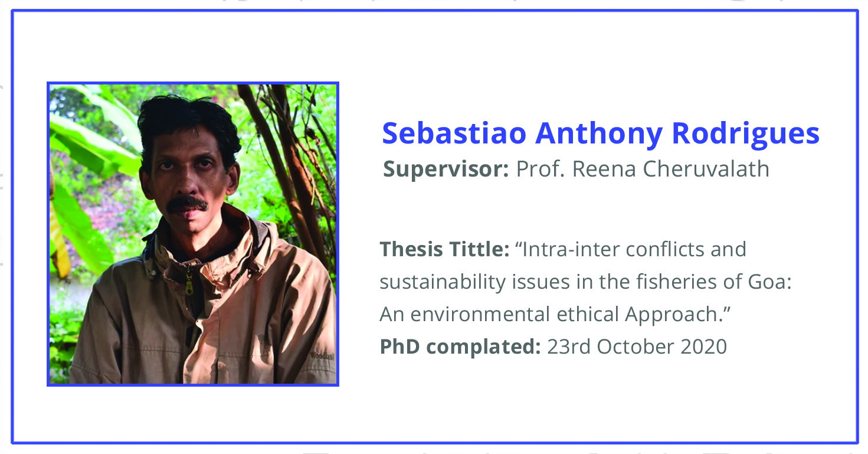Select the bold Supervisor label
868x454 pixels.
pos(446,170)
